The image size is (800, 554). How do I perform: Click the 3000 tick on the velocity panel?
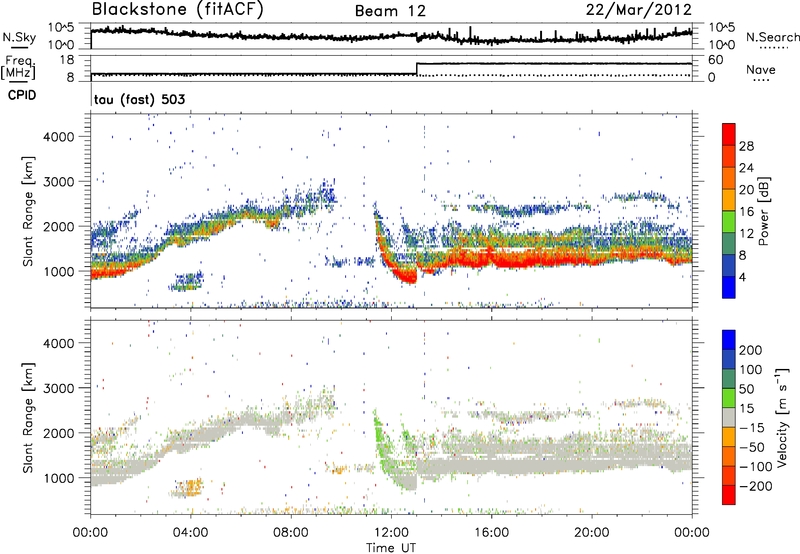point(58,388)
